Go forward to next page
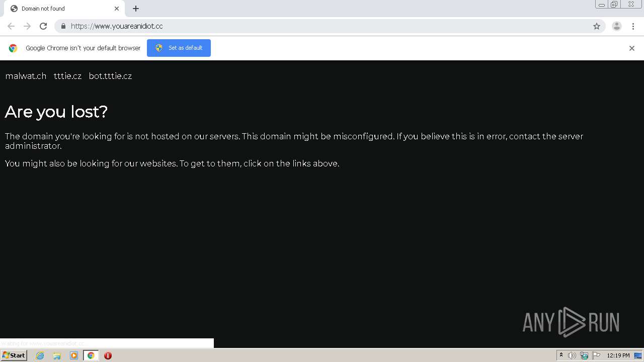 coord(27,26)
